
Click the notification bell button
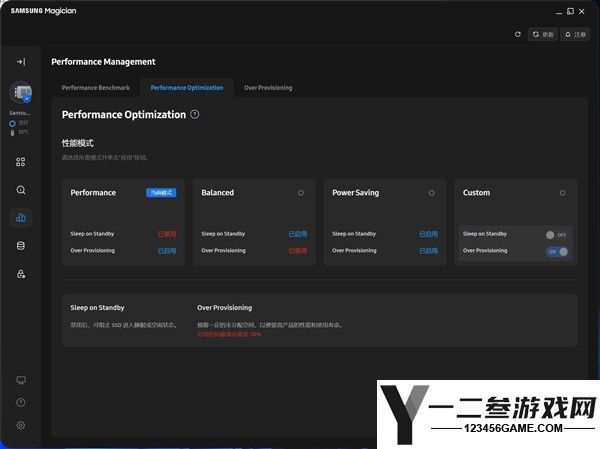pyautogui.click(x=575, y=34)
